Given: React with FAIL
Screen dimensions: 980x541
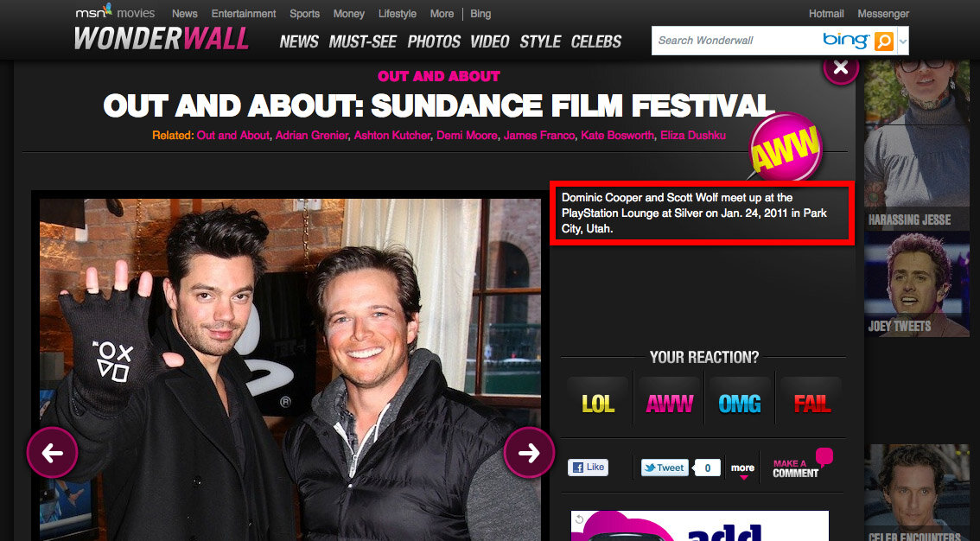Looking at the screenshot, I should [x=811, y=404].
